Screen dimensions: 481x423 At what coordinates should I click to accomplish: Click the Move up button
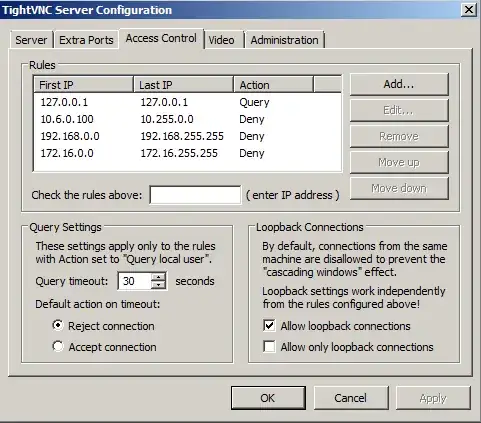(399, 162)
